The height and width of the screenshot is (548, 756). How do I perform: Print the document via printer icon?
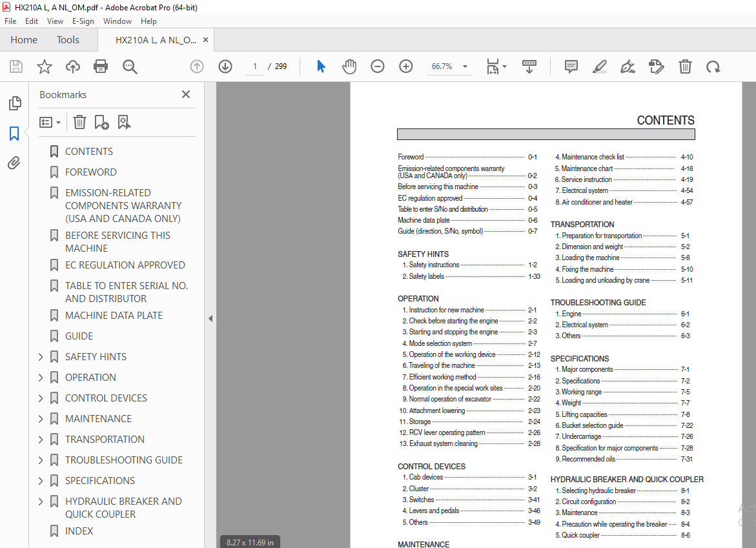coord(101,66)
